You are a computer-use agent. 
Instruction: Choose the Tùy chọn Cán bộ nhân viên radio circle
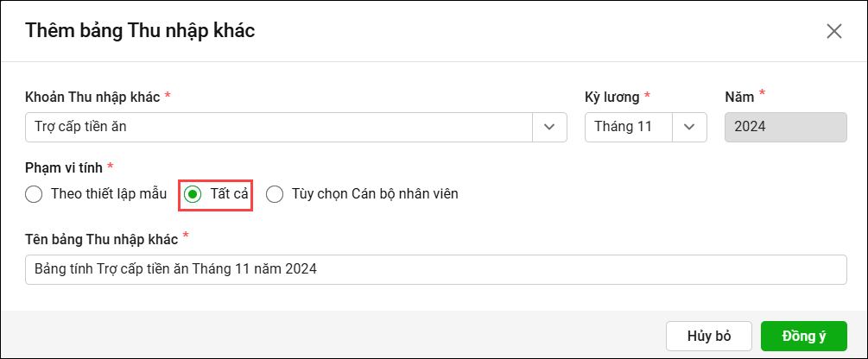(275, 195)
